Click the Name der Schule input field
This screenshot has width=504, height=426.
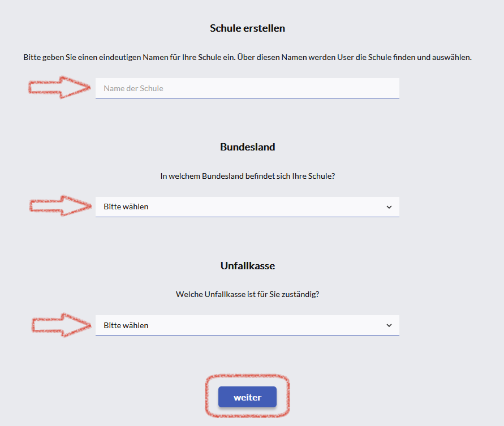click(247, 88)
